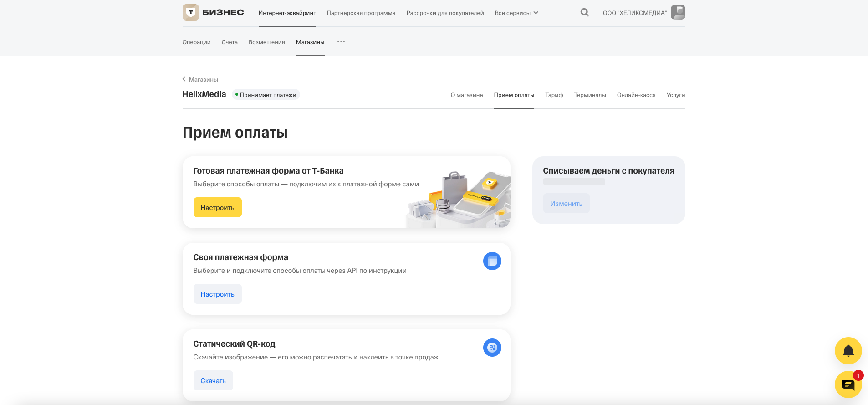Go back to "Магазины" via breadcrumb chevron
The image size is (868, 405).
(184, 79)
